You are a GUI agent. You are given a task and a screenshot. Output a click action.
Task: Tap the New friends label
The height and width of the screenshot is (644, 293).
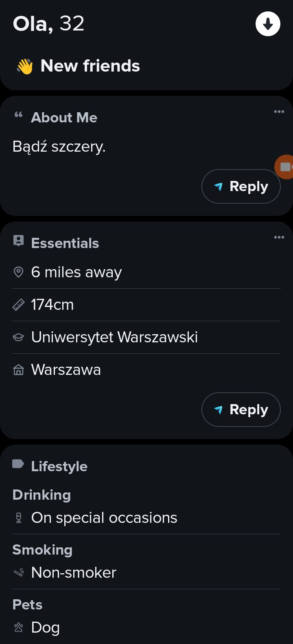(x=90, y=66)
